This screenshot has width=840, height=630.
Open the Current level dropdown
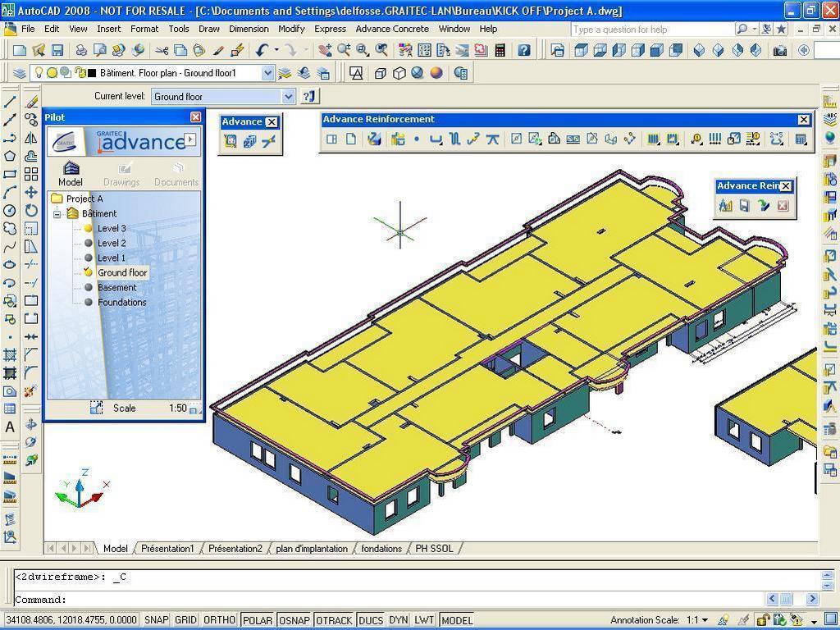[288, 97]
